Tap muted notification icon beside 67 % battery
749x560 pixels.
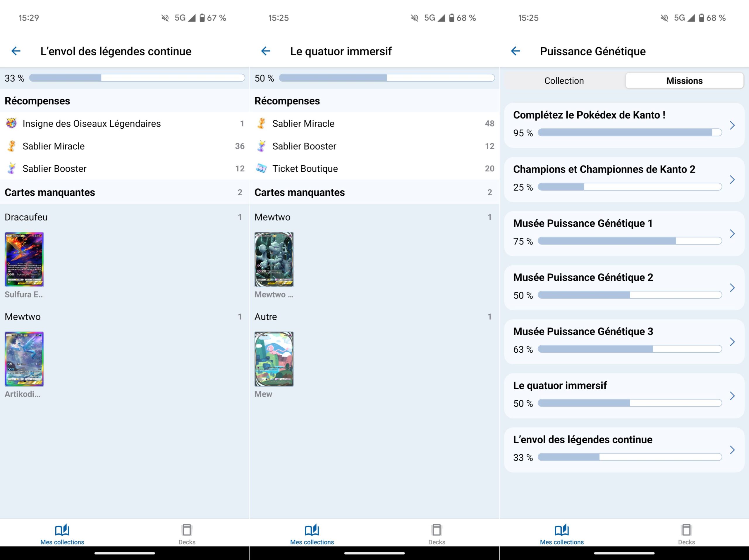click(165, 18)
